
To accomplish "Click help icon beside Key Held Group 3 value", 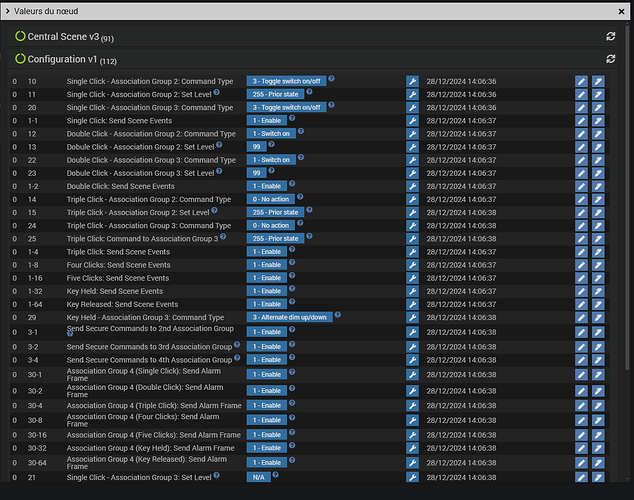I will [338, 315].
